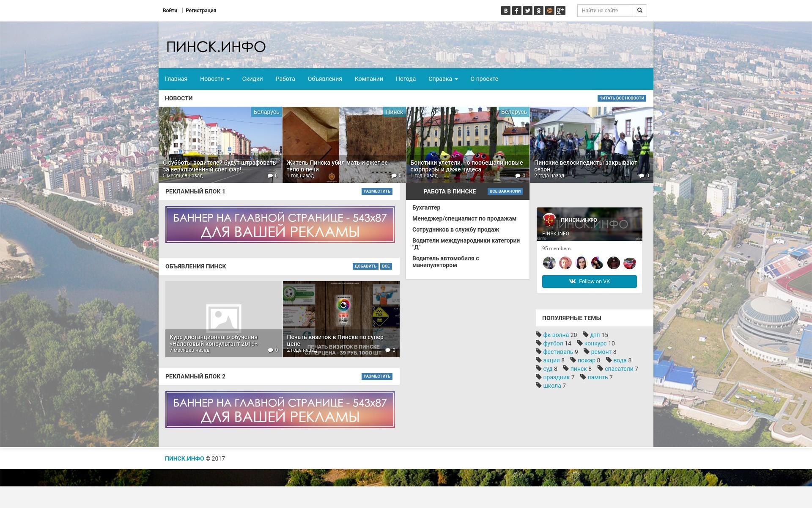Open the Google Plus social icon
812x508 pixels.
coord(560,11)
